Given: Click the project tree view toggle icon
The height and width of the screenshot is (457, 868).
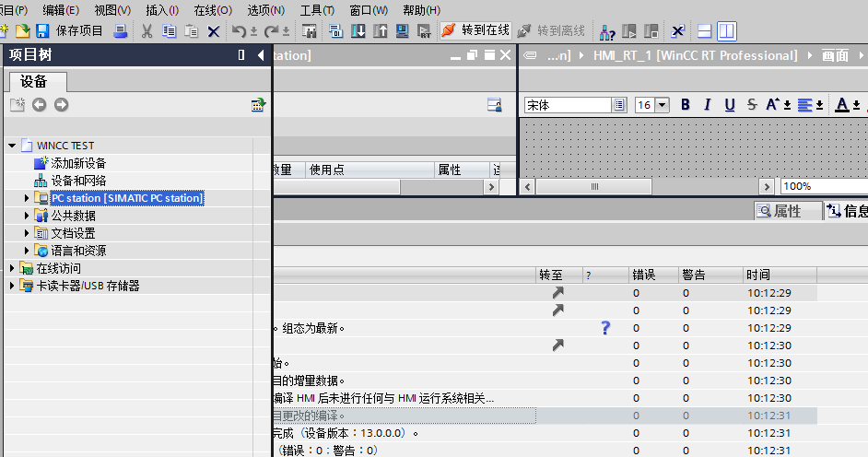Looking at the screenshot, I should (x=259, y=104).
